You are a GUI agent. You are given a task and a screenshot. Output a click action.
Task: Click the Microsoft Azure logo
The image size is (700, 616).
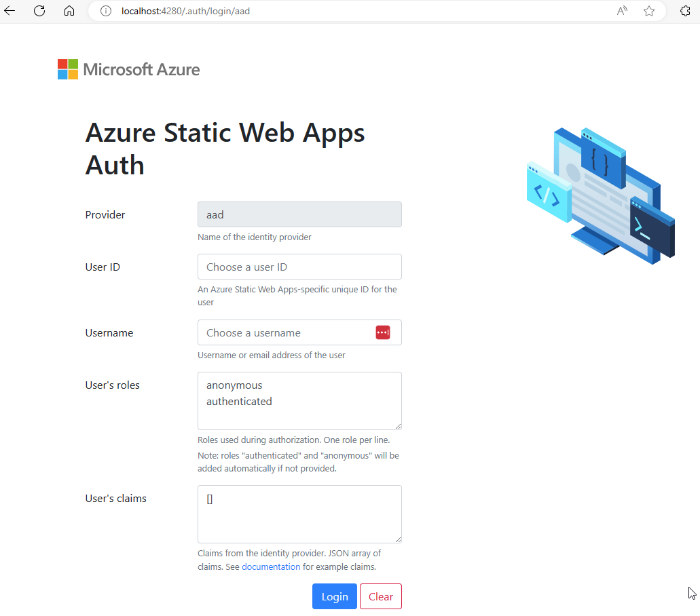pos(128,69)
